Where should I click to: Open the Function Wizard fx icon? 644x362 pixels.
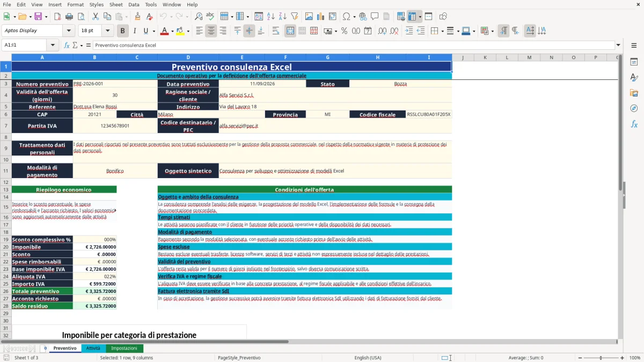67,45
